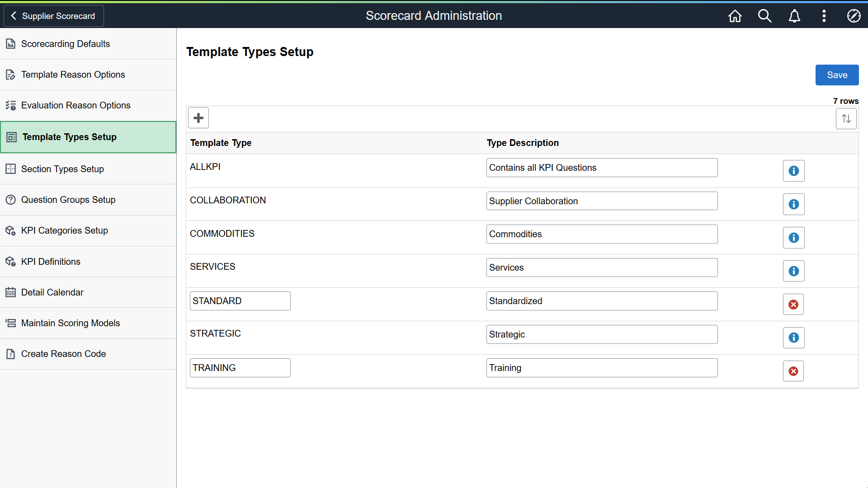868x488 pixels.
Task: Click the info icon for ALLKPI type
Action: pos(793,171)
